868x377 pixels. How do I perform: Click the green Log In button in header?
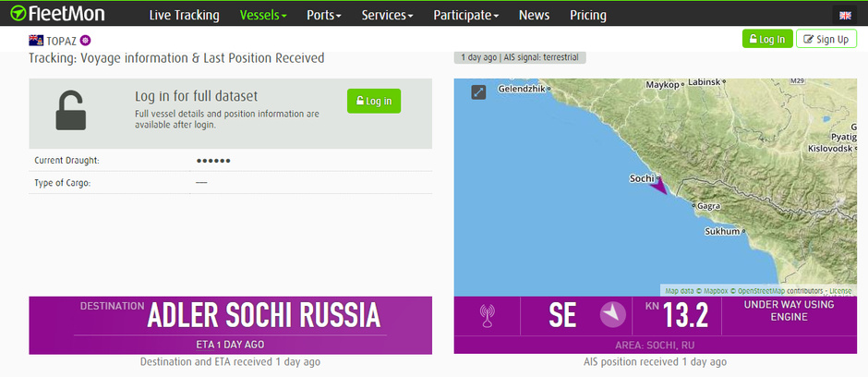[767, 39]
